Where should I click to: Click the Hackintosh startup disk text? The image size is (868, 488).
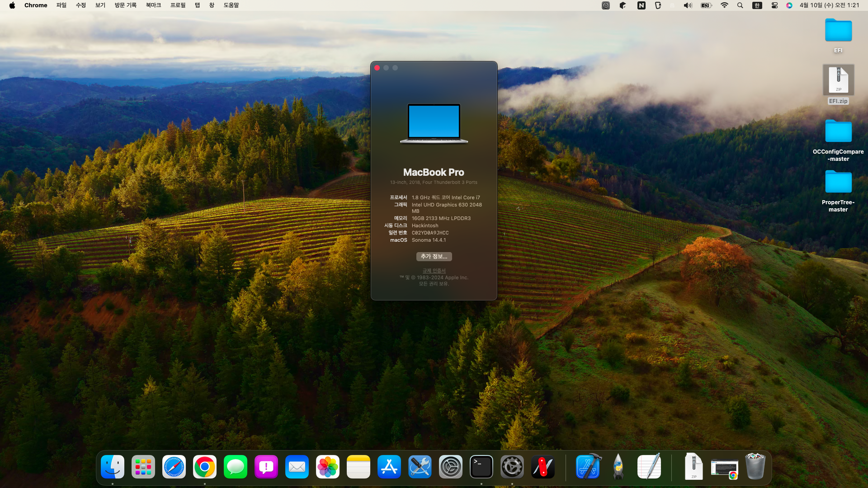click(425, 226)
